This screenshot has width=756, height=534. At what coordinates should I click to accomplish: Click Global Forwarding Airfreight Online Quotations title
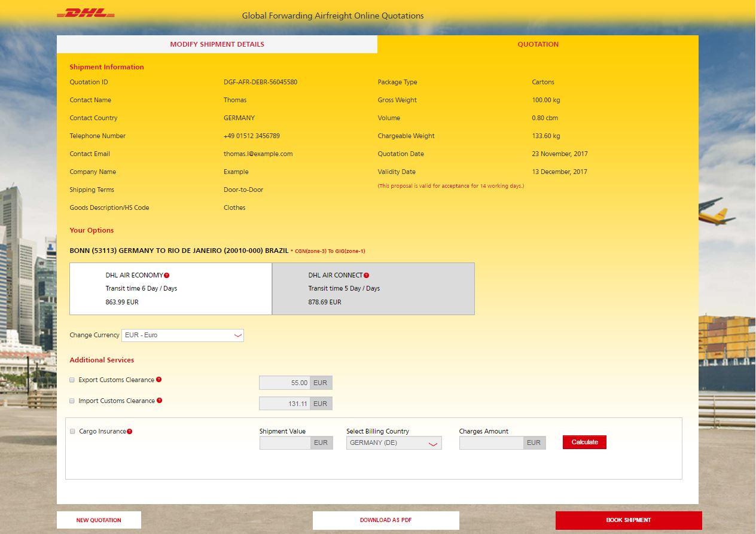click(x=333, y=16)
